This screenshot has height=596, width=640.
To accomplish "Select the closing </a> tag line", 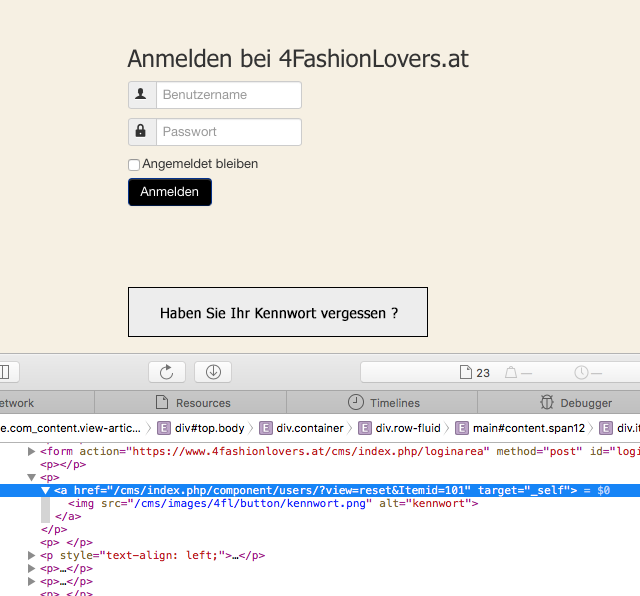I will tap(68, 516).
